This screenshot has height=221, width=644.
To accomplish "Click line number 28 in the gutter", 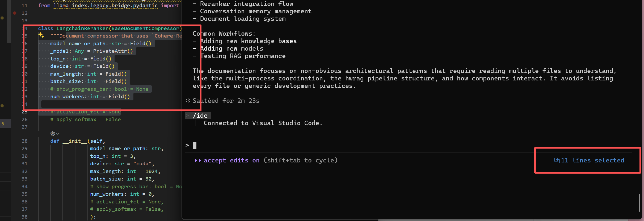I will 24,141.
